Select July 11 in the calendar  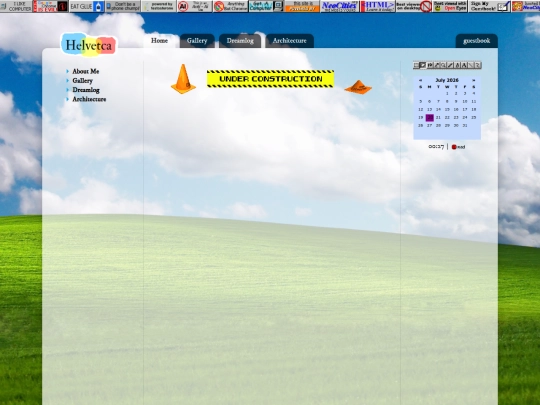point(474,101)
